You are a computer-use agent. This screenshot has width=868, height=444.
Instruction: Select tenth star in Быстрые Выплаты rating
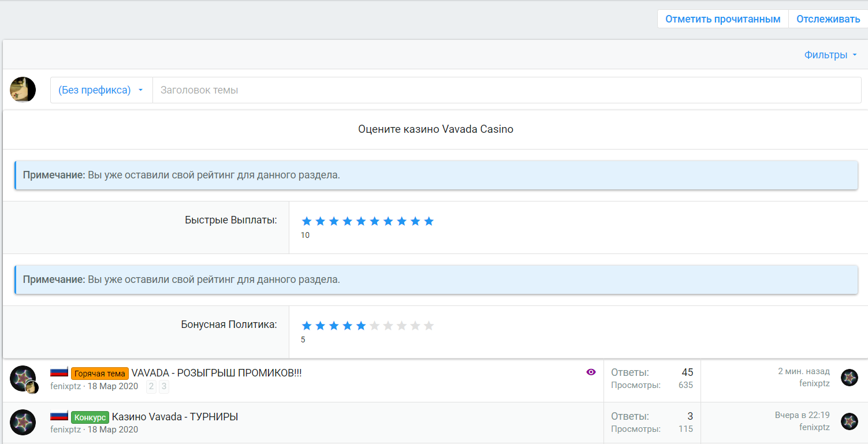click(x=429, y=221)
